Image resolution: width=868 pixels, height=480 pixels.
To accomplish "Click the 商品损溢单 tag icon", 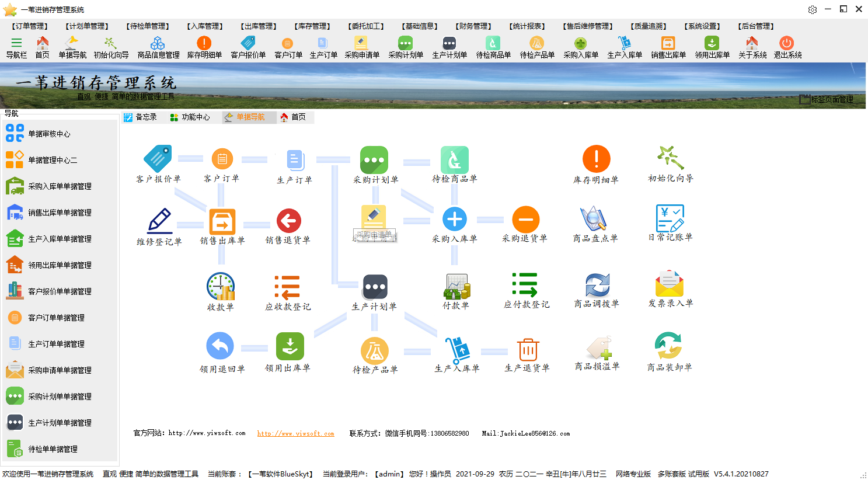I will [598, 347].
